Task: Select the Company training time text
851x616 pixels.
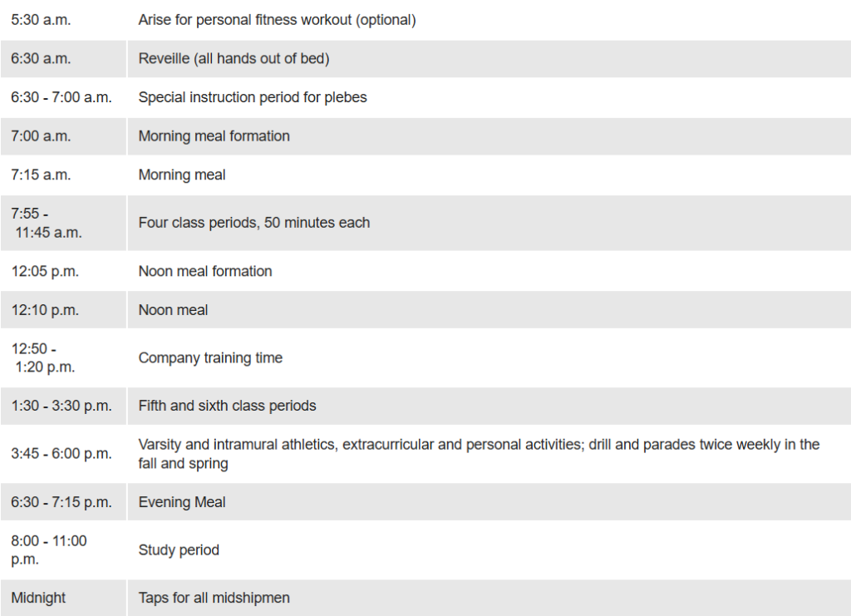Action: [210, 358]
